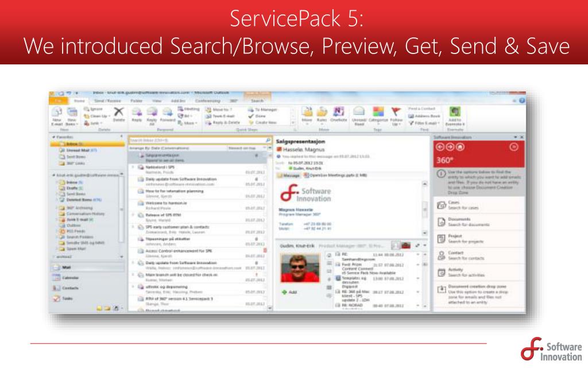Click the Address Book icon
The image size is (588, 368).
[411, 116]
